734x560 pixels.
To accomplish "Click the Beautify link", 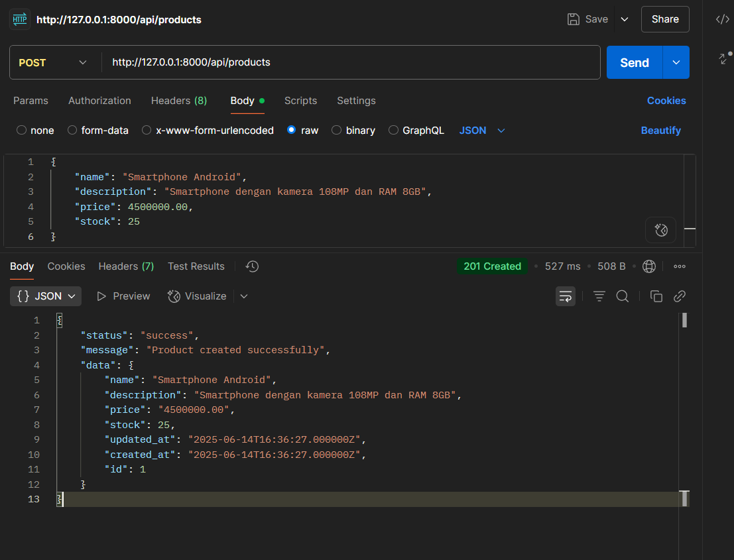I will coord(660,131).
